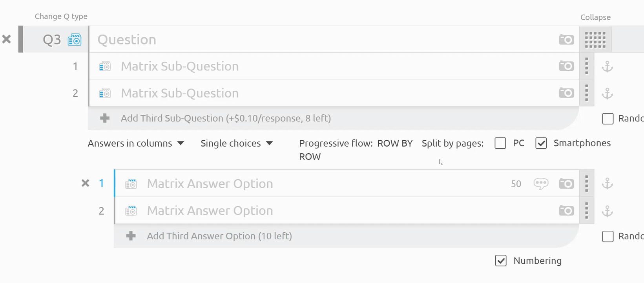Screen dimensions: 644x283
Task: Open the Single choices dropdown
Action: pyautogui.click(x=236, y=143)
